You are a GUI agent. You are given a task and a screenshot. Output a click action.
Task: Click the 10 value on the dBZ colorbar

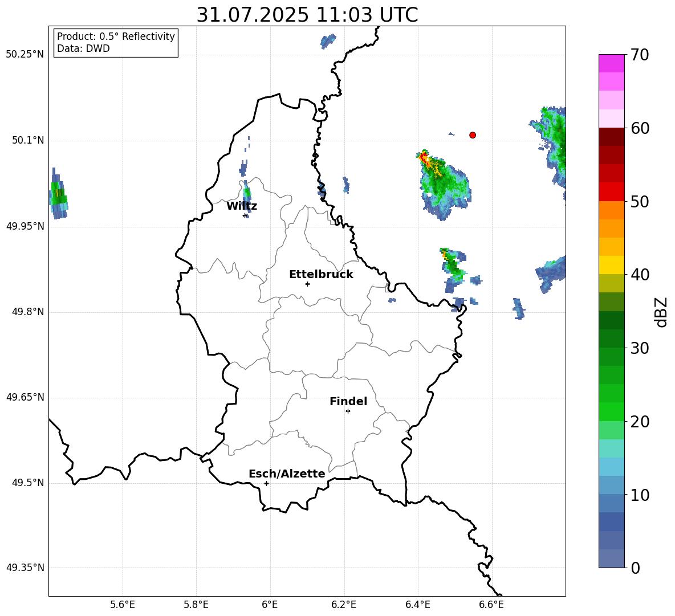[640, 495]
